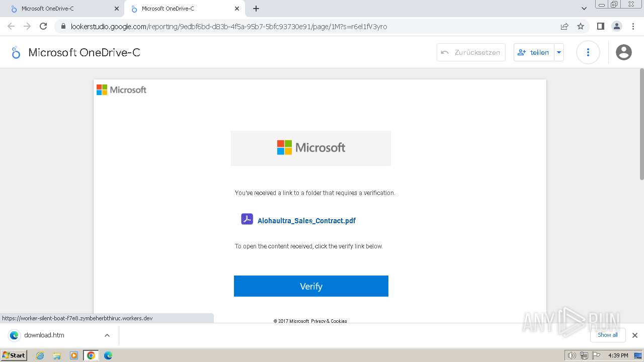View site info via lock icon
The image size is (644, 362).
(x=63, y=26)
